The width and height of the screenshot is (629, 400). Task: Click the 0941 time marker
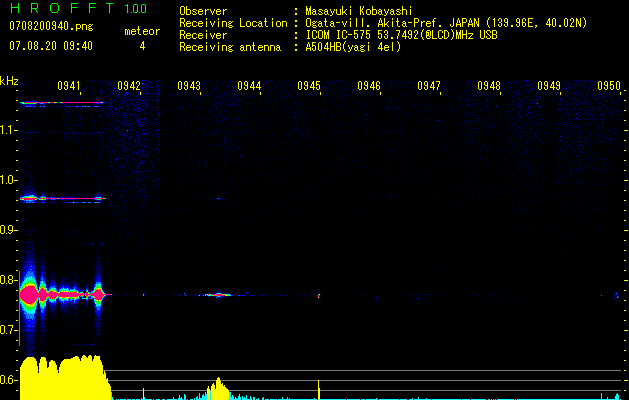coord(69,86)
